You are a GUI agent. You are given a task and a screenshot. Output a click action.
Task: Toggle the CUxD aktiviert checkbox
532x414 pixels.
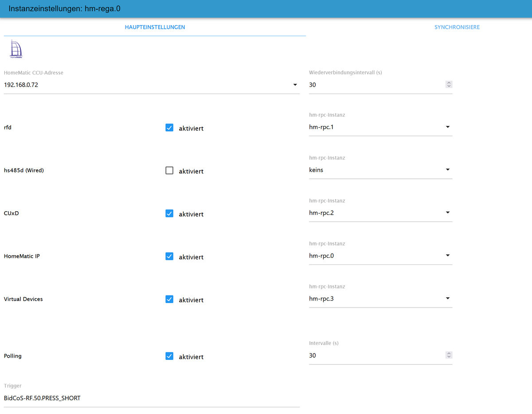[169, 213]
